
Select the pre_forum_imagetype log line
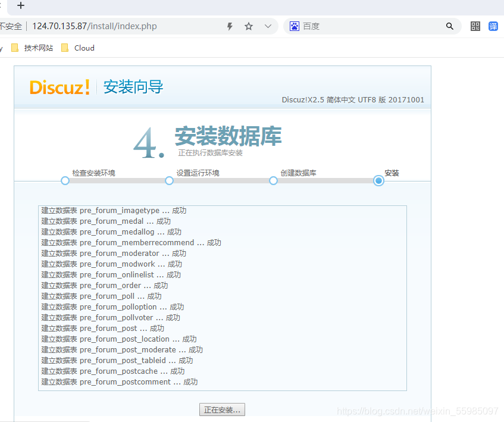point(114,211)
